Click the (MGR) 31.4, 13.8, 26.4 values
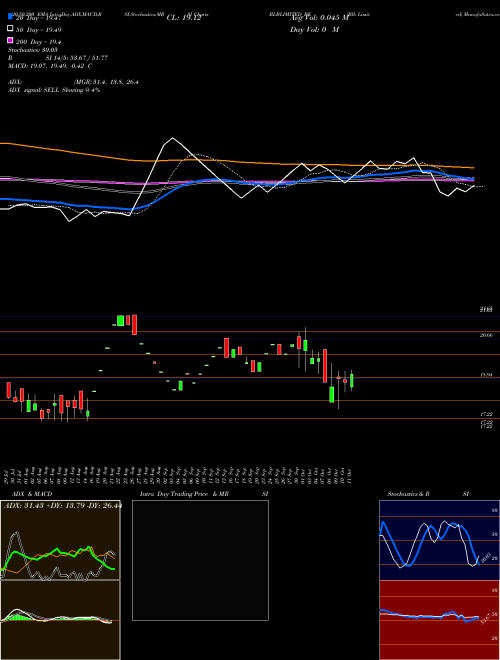 pyautogui.click(x=106, y=82)
